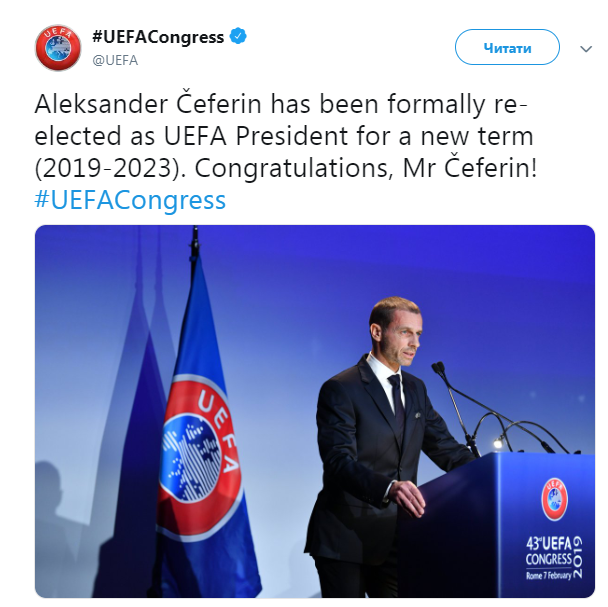Viewport: 608px width, 607px height.
Task: Open the blue #UEFACongress hashtag in tweet text
Action: [131, 200]
